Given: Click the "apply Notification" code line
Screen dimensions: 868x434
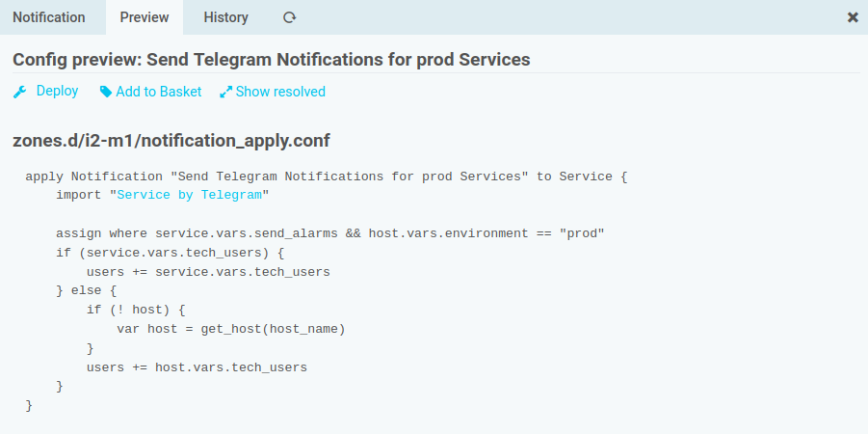Looking at the screenshot, I should tap(327, 176).
